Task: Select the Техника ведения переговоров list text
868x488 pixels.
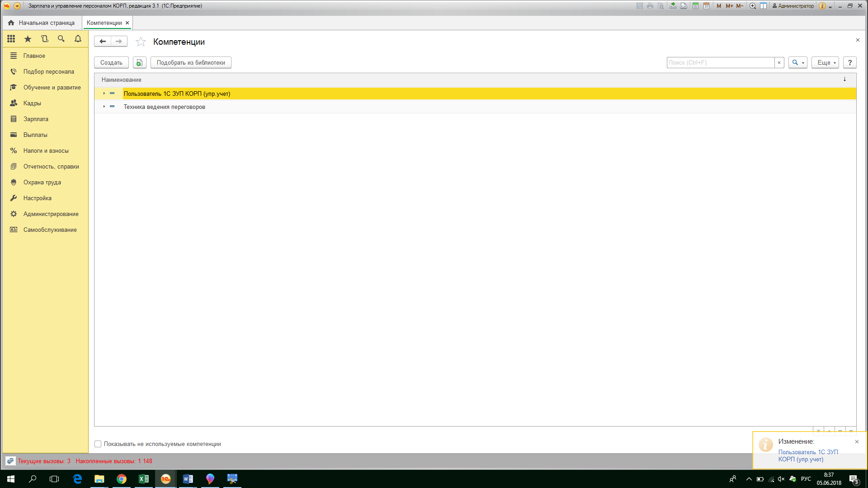Action: click(x=165, y=107)
